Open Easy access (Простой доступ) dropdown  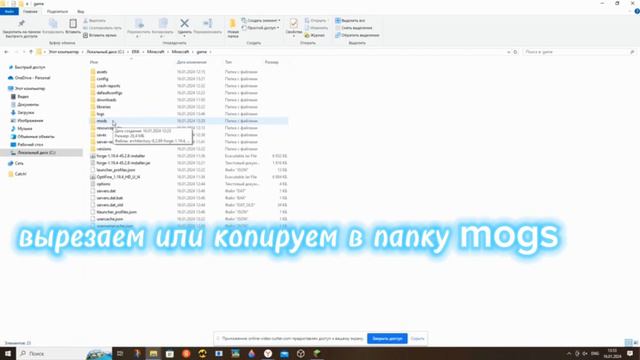click(260, 28)
